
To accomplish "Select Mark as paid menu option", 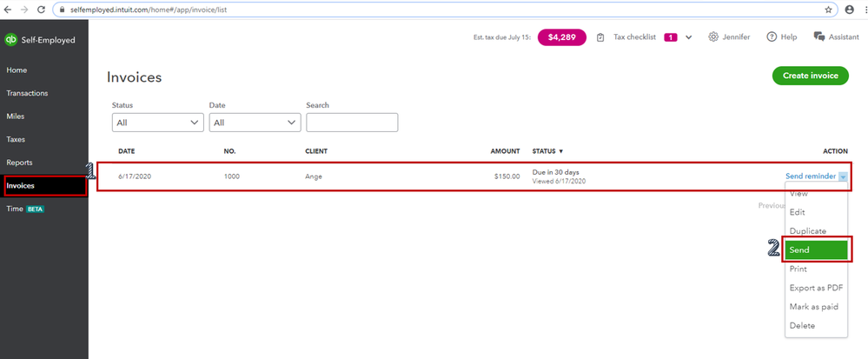I will pos(814,307).
